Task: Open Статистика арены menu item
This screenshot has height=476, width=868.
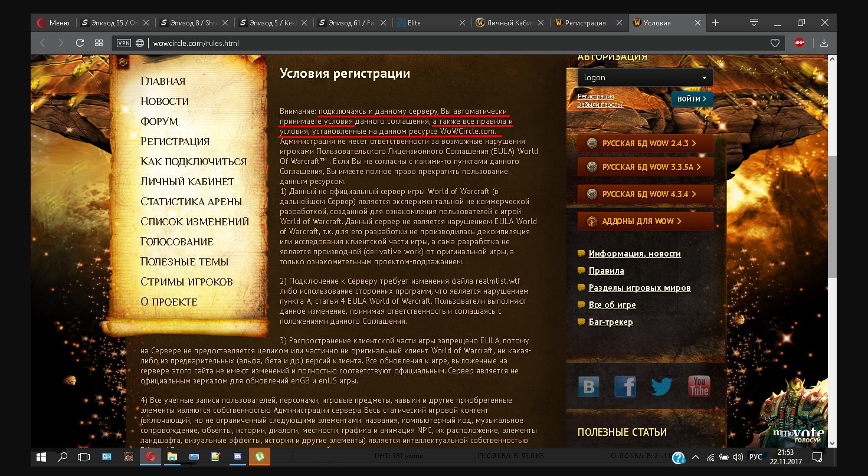Action: point(191,202)
